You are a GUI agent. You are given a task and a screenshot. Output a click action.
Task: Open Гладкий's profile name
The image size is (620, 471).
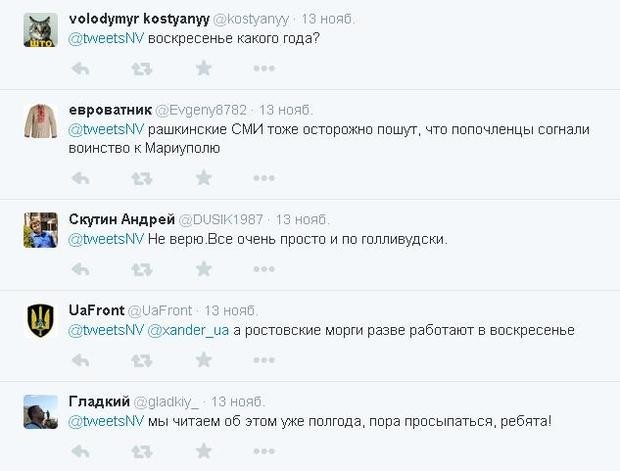99,401
